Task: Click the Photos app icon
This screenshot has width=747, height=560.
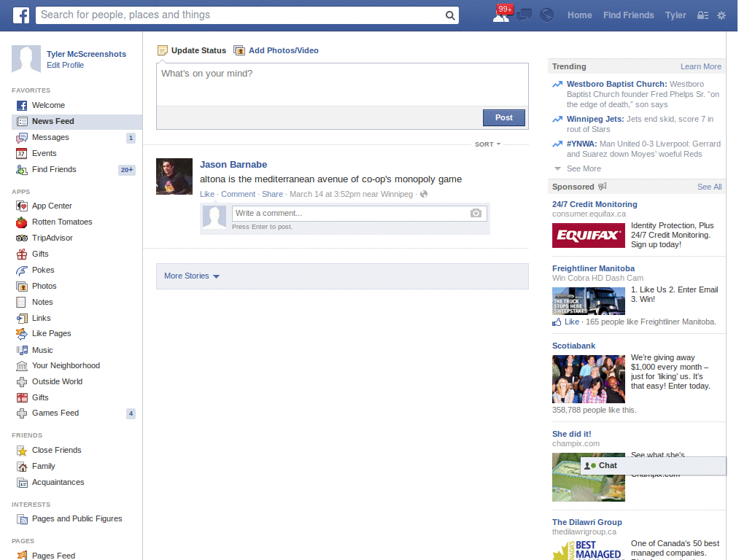Action: [x=22, y=286]
